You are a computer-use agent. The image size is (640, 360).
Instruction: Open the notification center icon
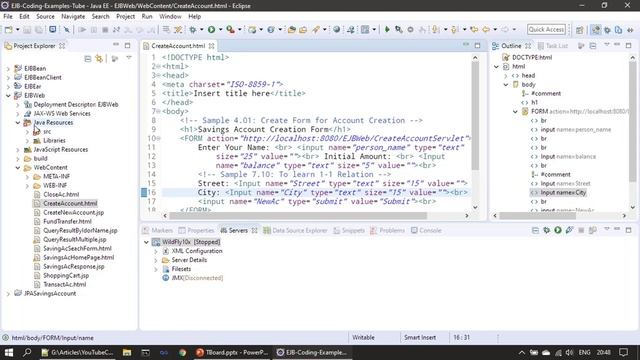coord(623,352)
